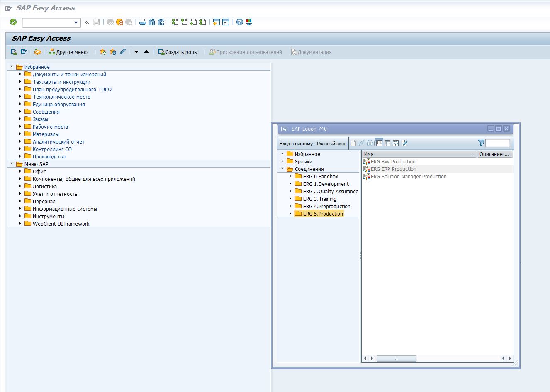Click the New document icon in SAP Logon

click(x=353, y=143)
